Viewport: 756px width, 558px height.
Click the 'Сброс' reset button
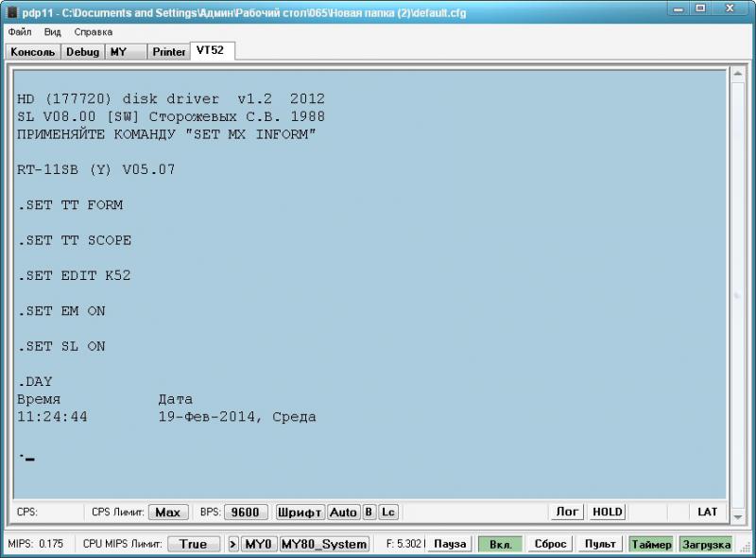click(x=550, y=544)
